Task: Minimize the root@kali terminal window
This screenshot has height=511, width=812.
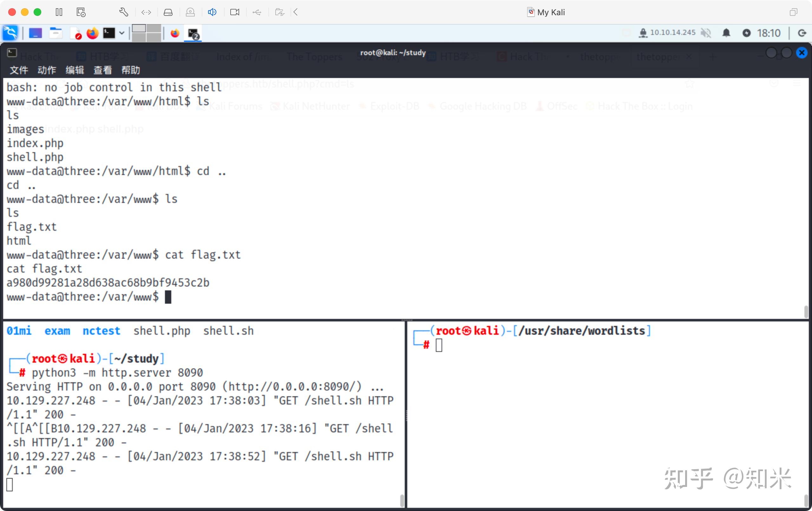Action: pyautogui.click(x=771, y=53)
